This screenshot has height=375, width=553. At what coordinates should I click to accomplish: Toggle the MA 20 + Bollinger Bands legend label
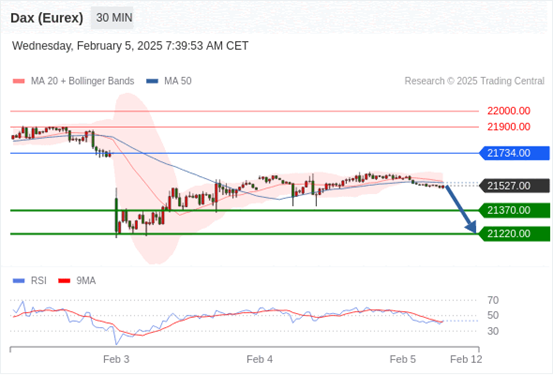(x=83, y=81)
